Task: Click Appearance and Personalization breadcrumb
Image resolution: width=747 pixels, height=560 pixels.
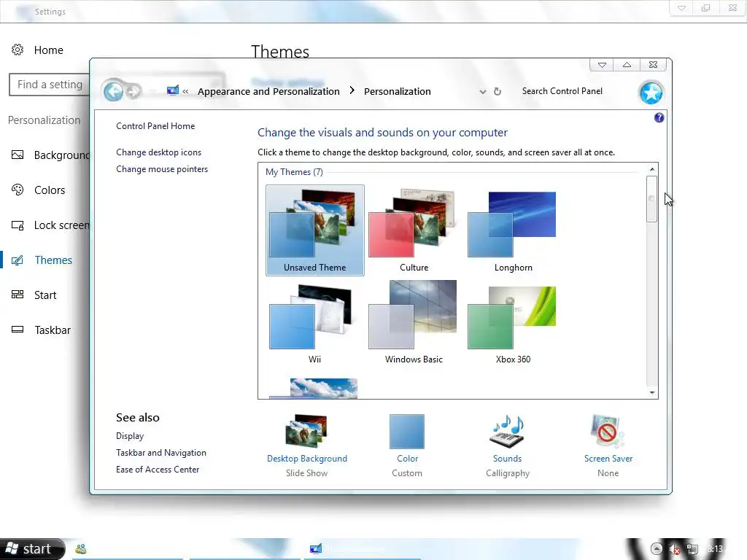Action: (x=268, y=91)
